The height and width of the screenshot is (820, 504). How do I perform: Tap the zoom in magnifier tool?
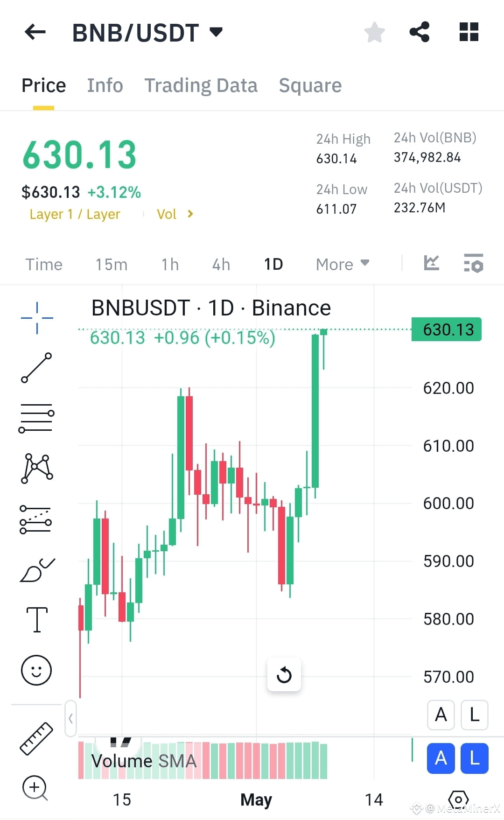(x=35, y=788)
